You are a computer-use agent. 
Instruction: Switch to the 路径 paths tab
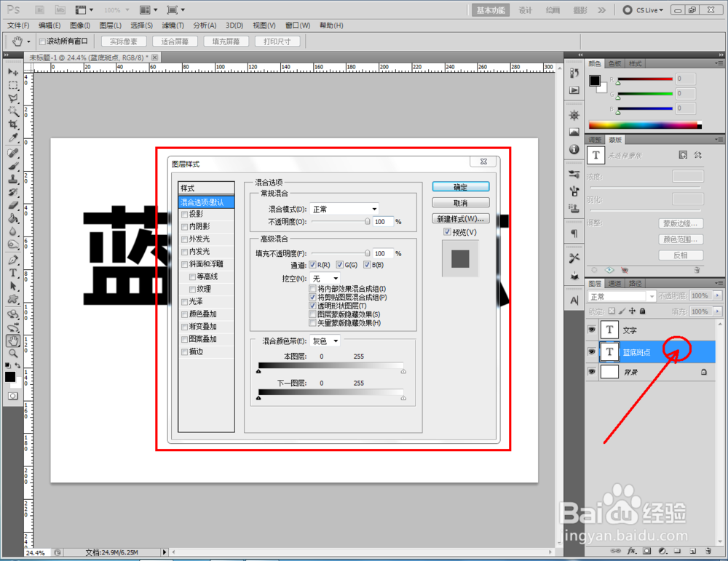pos(635,283)
